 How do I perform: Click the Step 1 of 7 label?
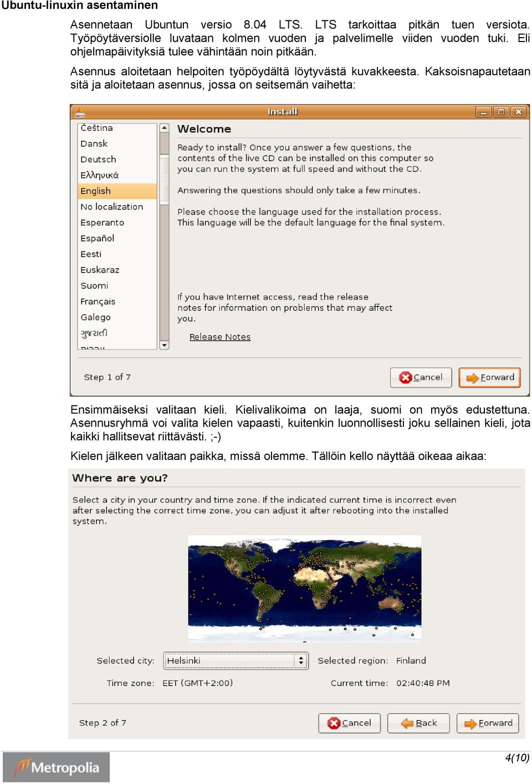pyautogui.click(x=108, y=377)
